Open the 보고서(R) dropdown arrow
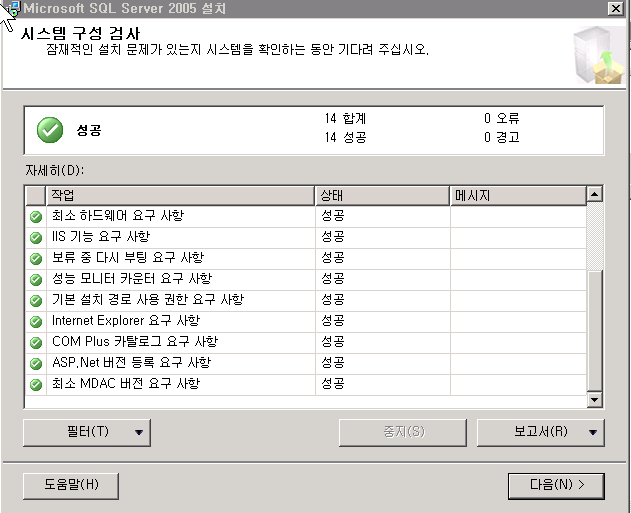This screenshot has height=513, width=631. point(592,433)
